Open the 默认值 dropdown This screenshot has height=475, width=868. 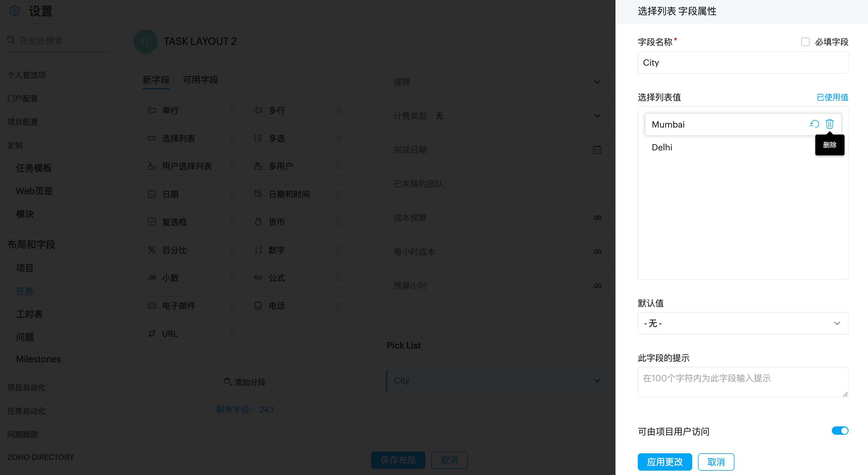pyautogui.click(x=743, y=323)
